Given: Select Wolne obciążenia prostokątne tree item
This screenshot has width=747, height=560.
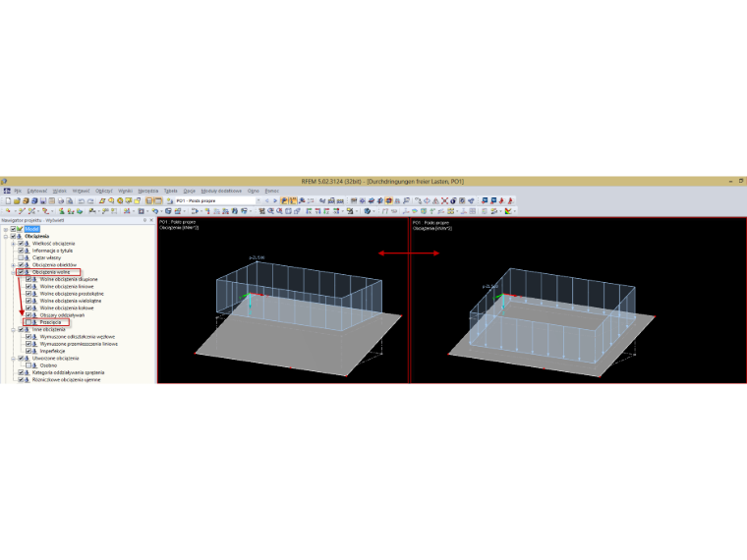Looking at the screenshot, I should (72, 294).
